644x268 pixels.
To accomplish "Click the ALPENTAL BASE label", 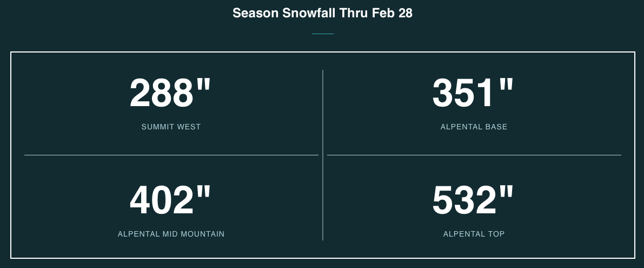I will point(474,127).
